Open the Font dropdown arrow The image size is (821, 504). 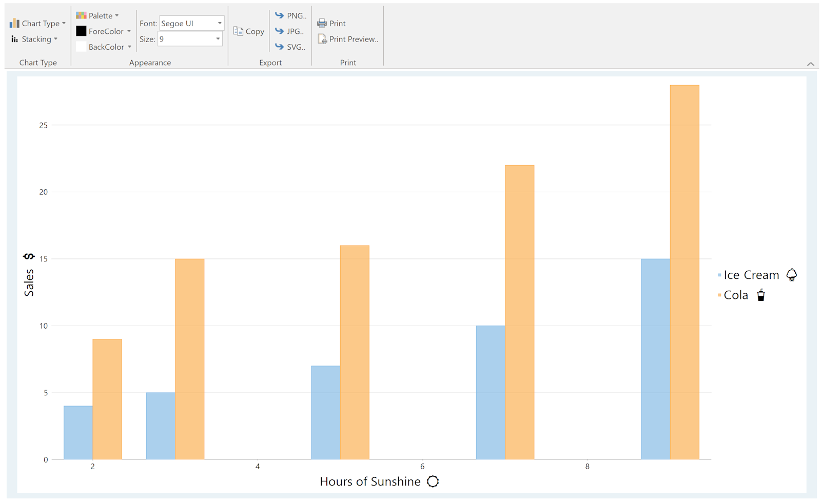point(220,23)
